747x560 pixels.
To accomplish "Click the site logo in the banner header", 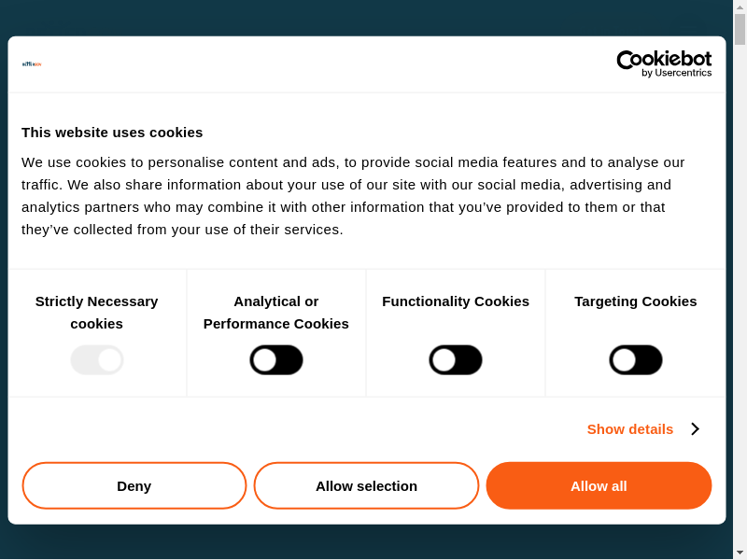I will (x=32, y=64).
